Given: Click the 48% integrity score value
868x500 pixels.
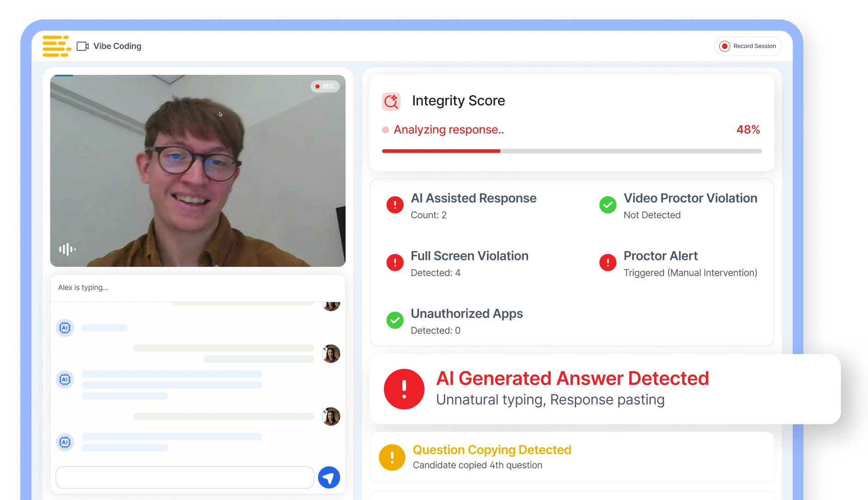Looking at the screenshot, I should click(x=748, y=130).
